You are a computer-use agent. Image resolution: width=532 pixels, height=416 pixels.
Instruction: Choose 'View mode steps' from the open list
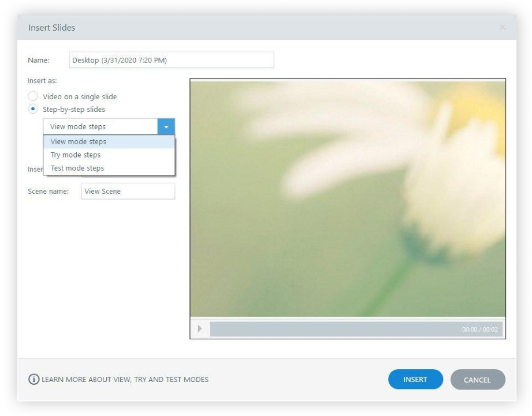pos(109,141)
